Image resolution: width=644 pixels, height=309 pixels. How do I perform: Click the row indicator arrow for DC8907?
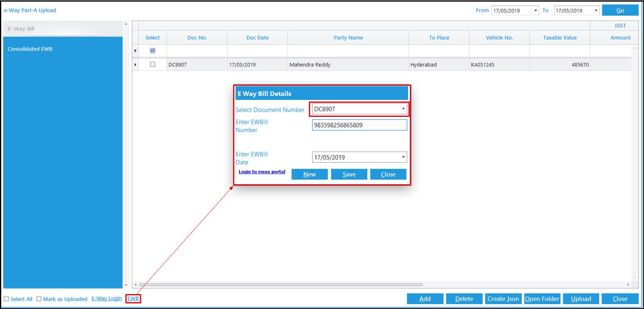[135, 64]
